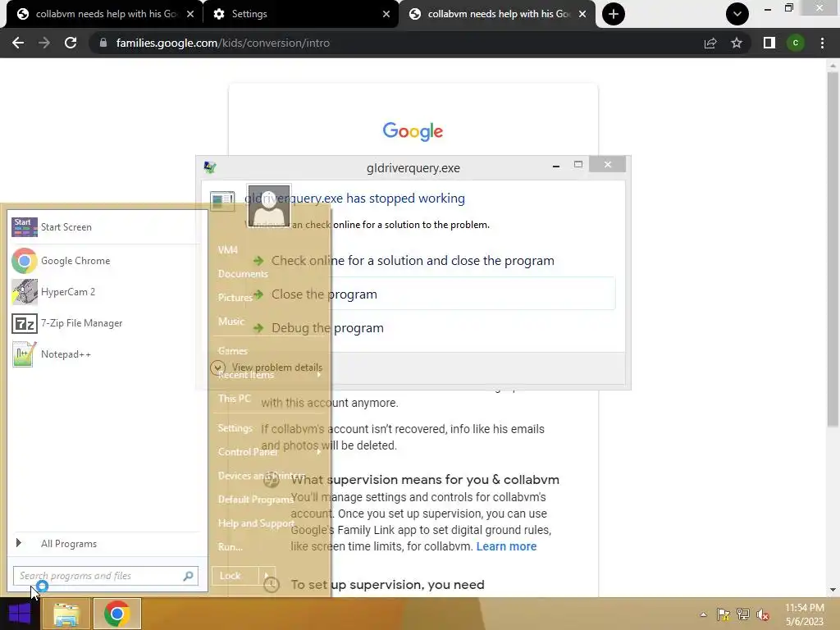The image size is (840, 630).
Task: Open Music in start menu
Action: click(x=231, y=322)
